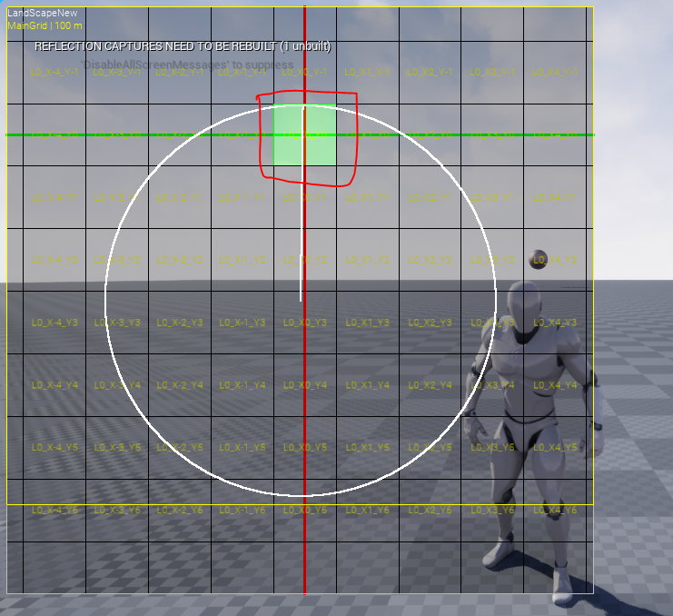Click cell label L0_X3_Y6
Viewport: 673px width, 616px height.
click(x=492, y=511)
